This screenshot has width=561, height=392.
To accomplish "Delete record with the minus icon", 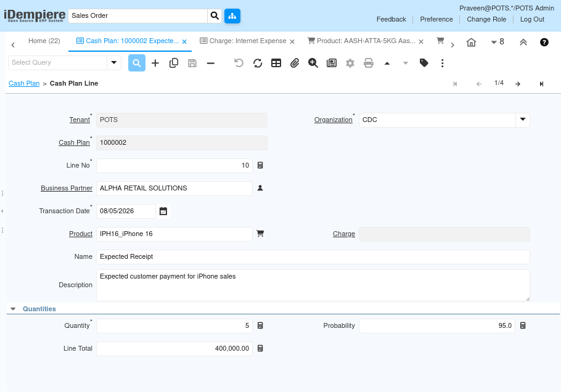I will coord(211,63).
